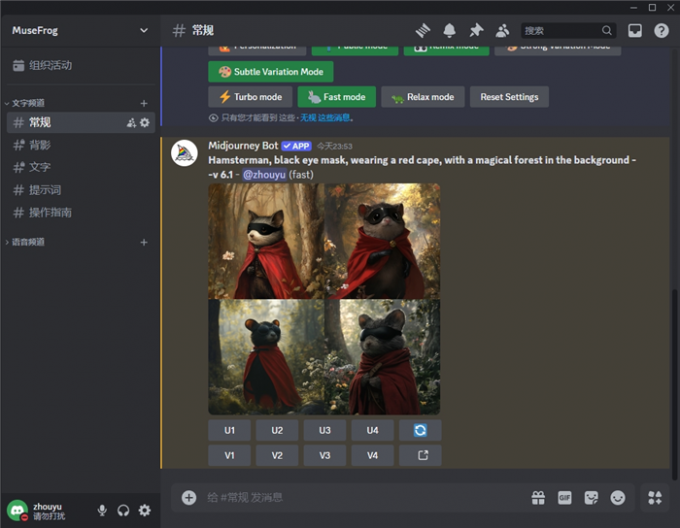This screenshot has height=528, width=680.
Task: Click the Midjourney Bot avatar
Action: (184, 153)
